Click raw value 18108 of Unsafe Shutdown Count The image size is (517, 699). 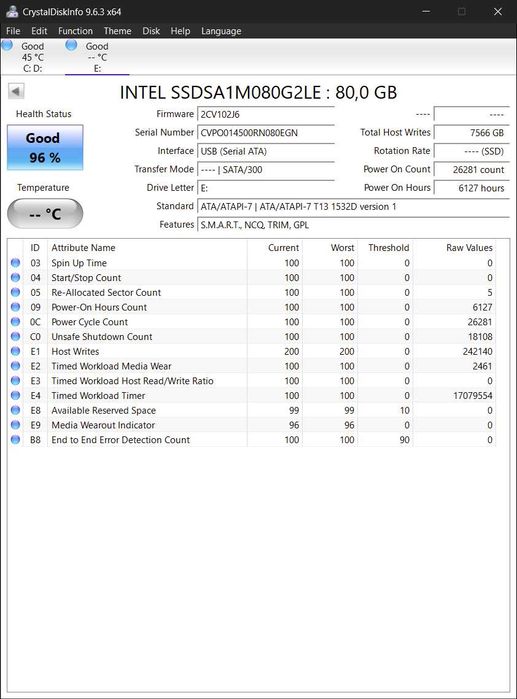[x=480, y=337]
